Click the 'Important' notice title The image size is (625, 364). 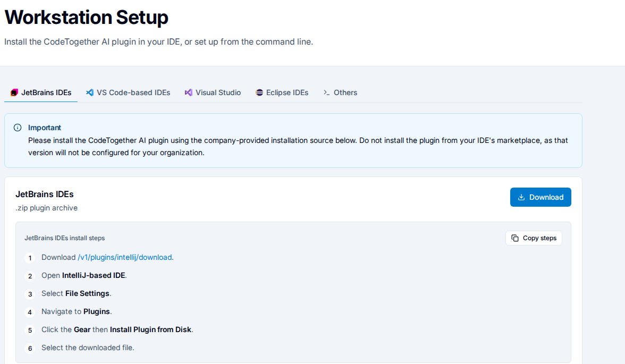(x=44, y=128)
